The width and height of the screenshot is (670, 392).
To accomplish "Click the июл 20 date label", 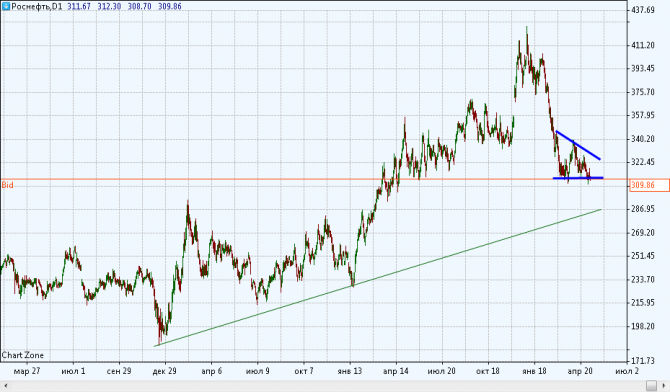I will (x=442, y=371).
